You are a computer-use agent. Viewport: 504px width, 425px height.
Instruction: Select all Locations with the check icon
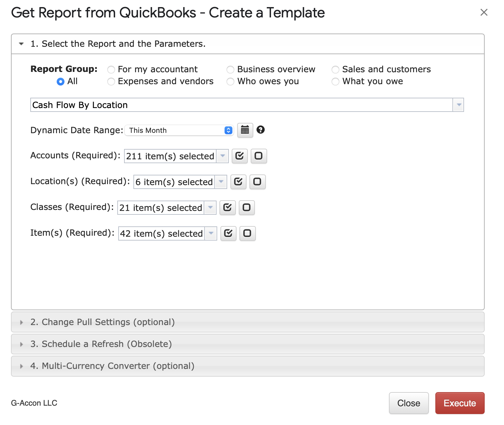point(238,182)
